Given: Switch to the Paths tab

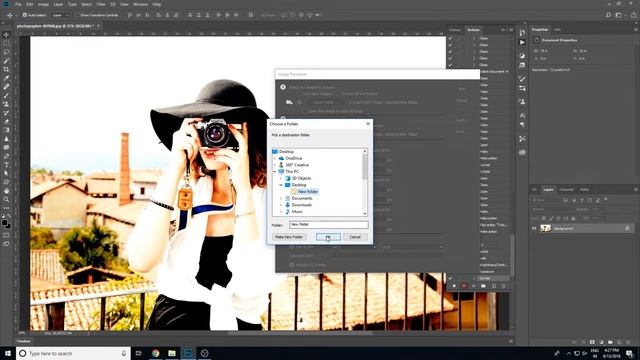Looking at the screenshot, I should click(584, 189).
